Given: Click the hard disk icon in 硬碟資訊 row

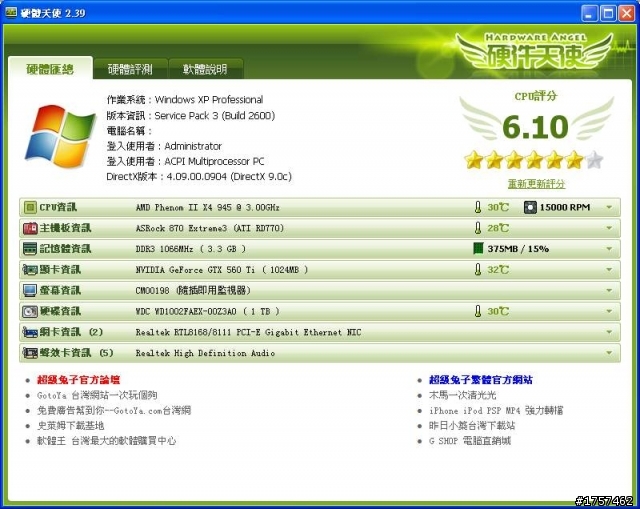Looking at the screenshot, I should [30, 311].
